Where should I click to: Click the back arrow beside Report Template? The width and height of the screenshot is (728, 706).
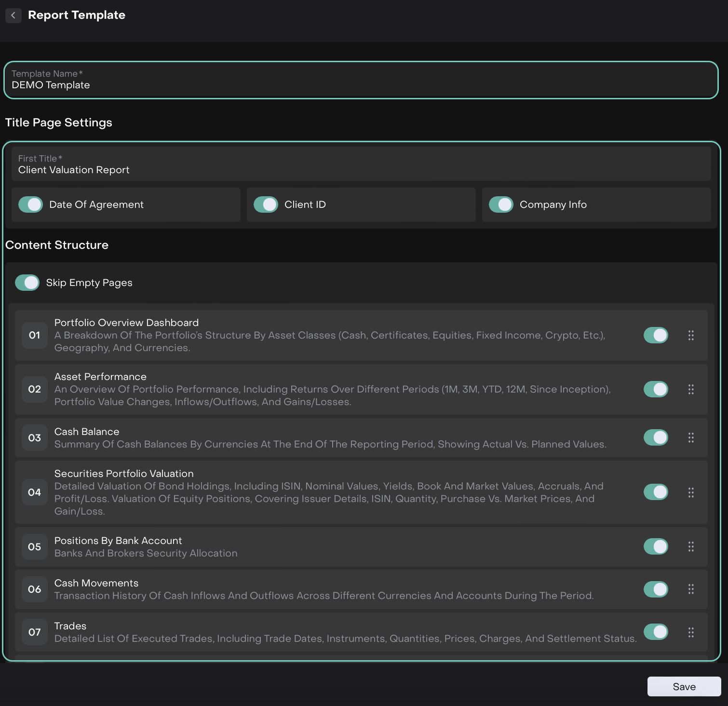point(13,15)
